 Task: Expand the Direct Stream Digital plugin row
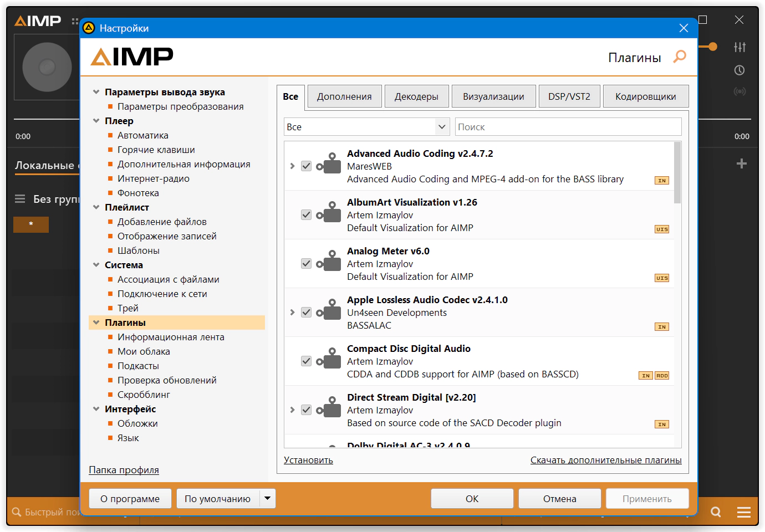tap(292, 410)
